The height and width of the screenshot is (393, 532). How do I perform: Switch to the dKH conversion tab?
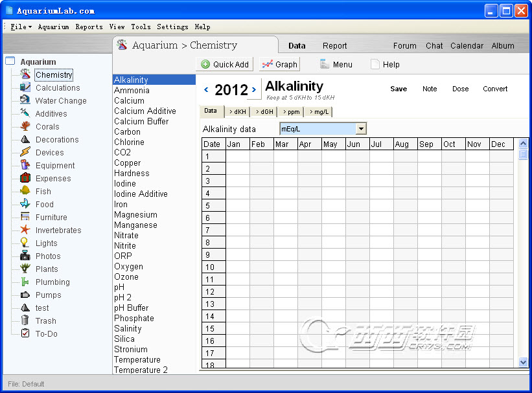click(237, 112)
